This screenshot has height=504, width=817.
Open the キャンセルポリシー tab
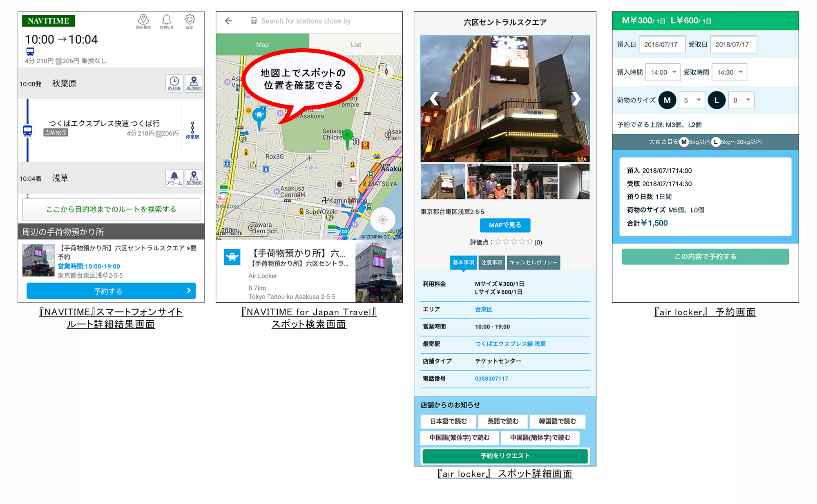click(533, 263)
